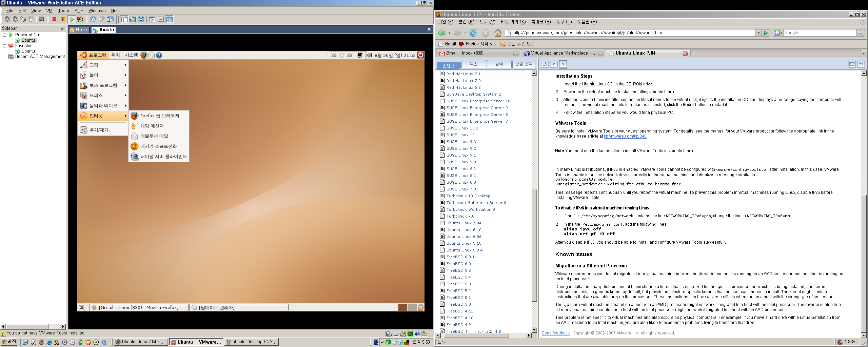The height and width of the screenshot is (347, 868).
Task: Click the Firefox Reload button
Action: click(x=473, y=33)
